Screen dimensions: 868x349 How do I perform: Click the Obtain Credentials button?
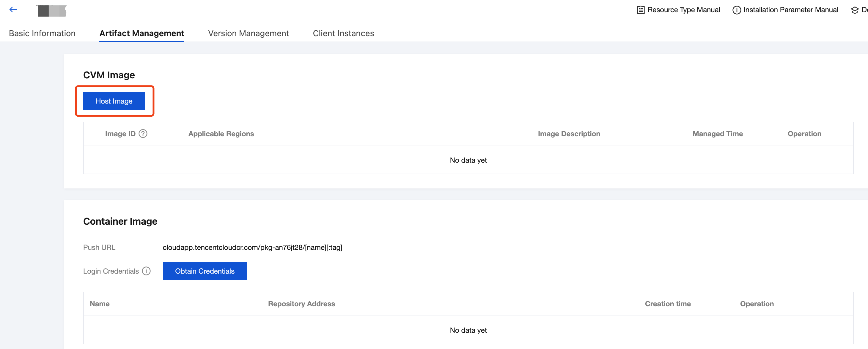[205, 271]
